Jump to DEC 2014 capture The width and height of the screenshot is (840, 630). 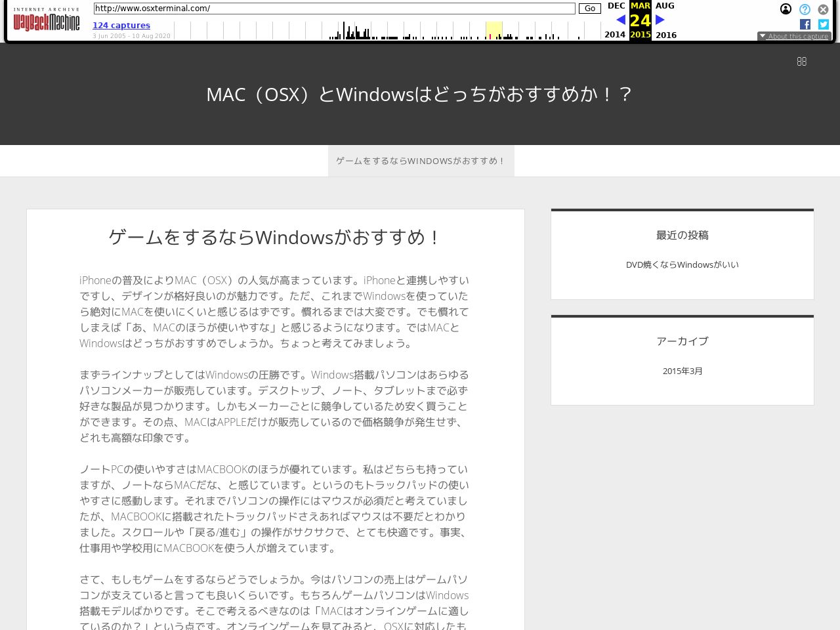tap(616, 6)
